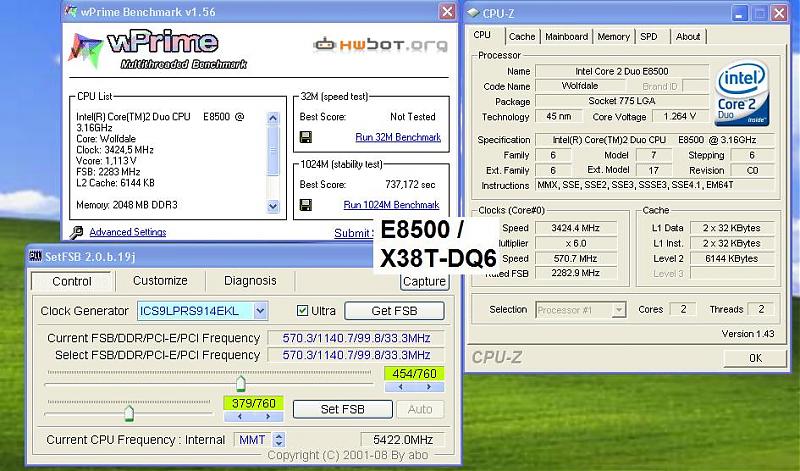Click the CPU List scroll up arrow
Viewport: 800px width, 471px height.
click(273, 119)
